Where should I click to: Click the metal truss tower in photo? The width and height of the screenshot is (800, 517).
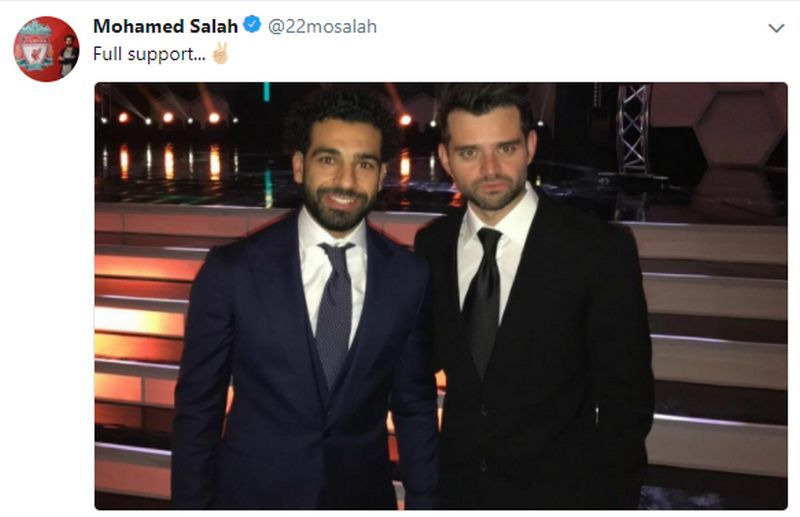pos(633,129)
